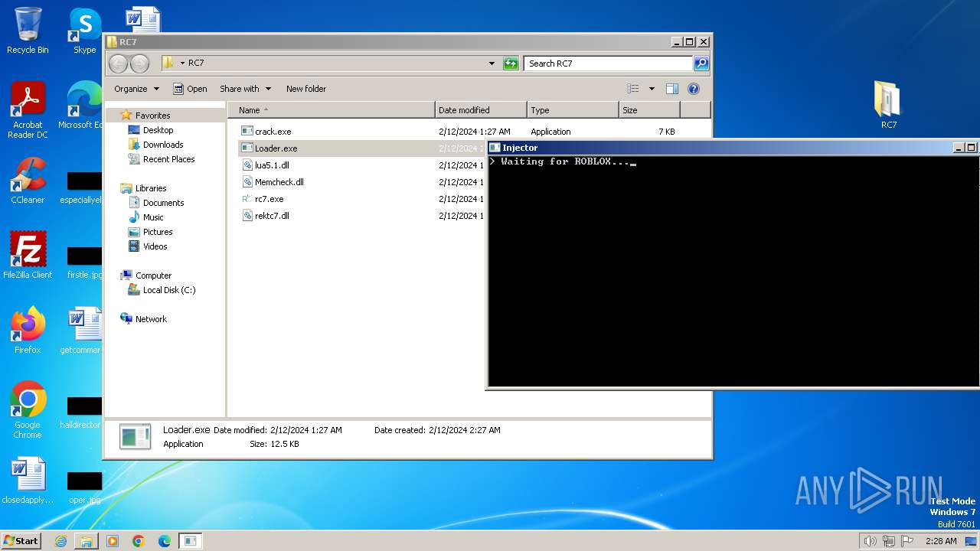The height and width of the screenshot is (551, 980).
Task: Open Google Chrome desktop shortcut
Action: [x=28, y=410]
